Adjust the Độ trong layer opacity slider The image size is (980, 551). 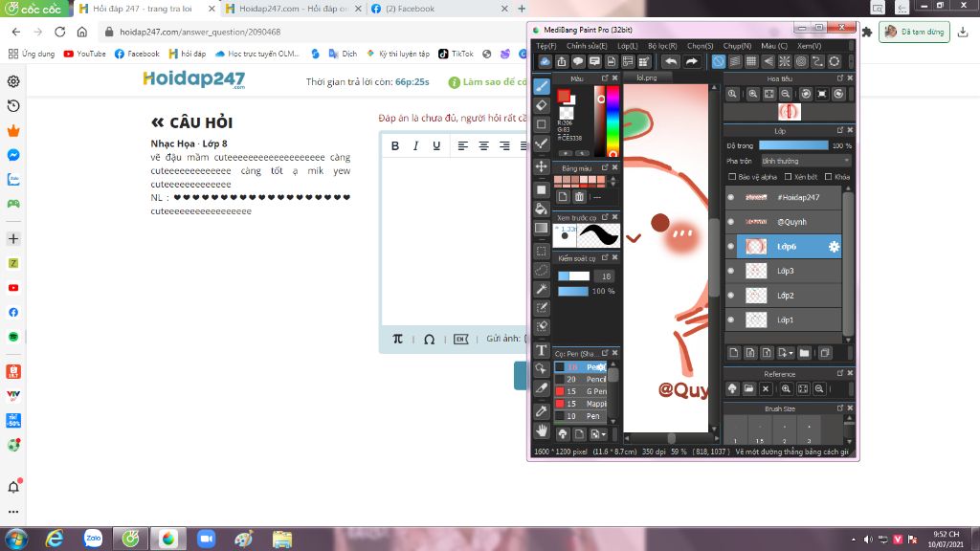(793, 145)
